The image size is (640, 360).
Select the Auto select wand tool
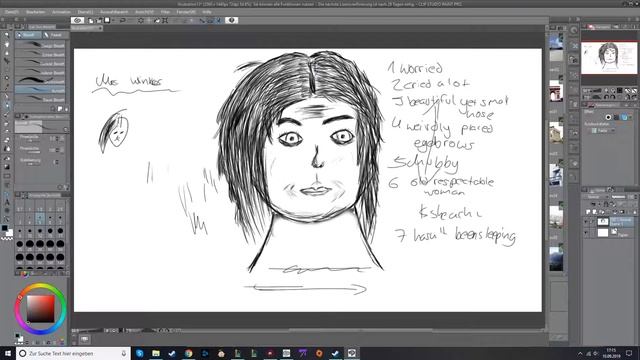coord(7,78)
